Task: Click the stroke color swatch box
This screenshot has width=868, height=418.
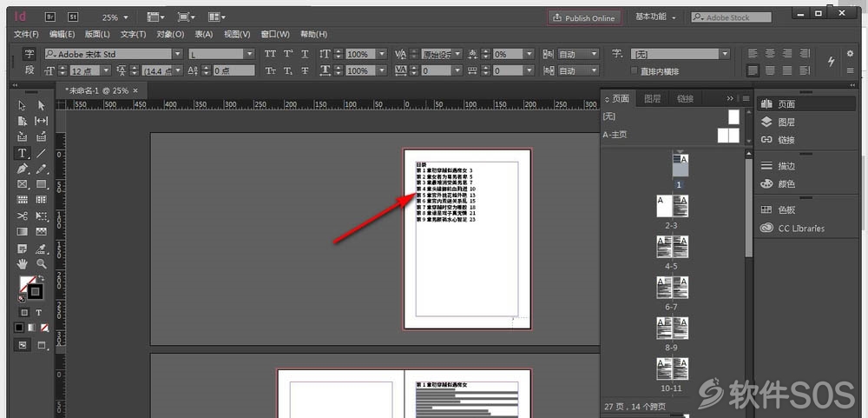Action: coord(36,292)
